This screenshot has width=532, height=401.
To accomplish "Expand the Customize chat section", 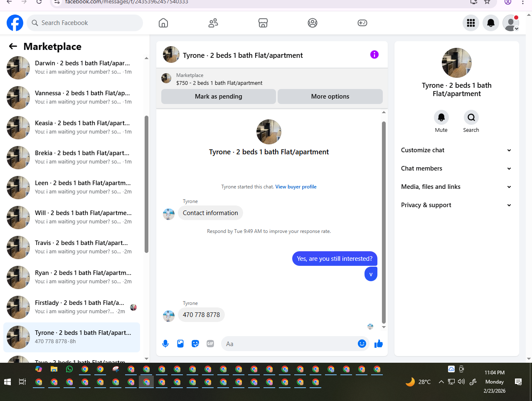I will [456, 150].
